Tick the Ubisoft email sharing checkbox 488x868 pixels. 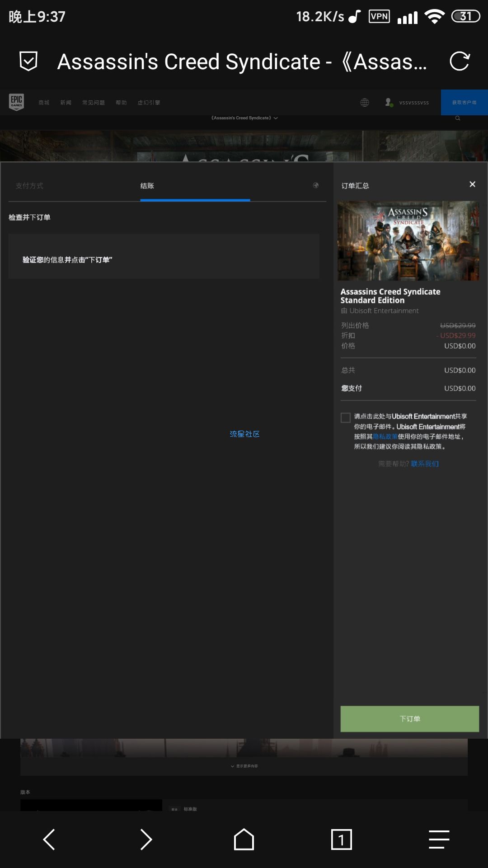click(x=346, y=417)
